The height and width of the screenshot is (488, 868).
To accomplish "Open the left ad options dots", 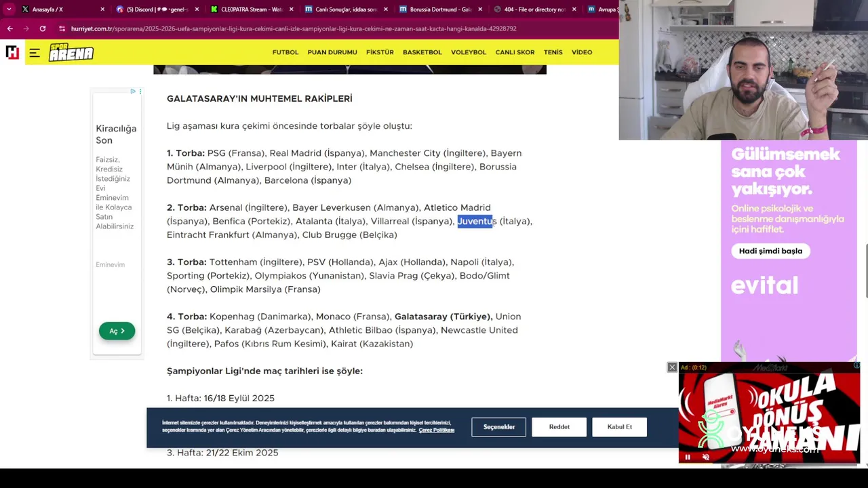I will coord(140,91).
